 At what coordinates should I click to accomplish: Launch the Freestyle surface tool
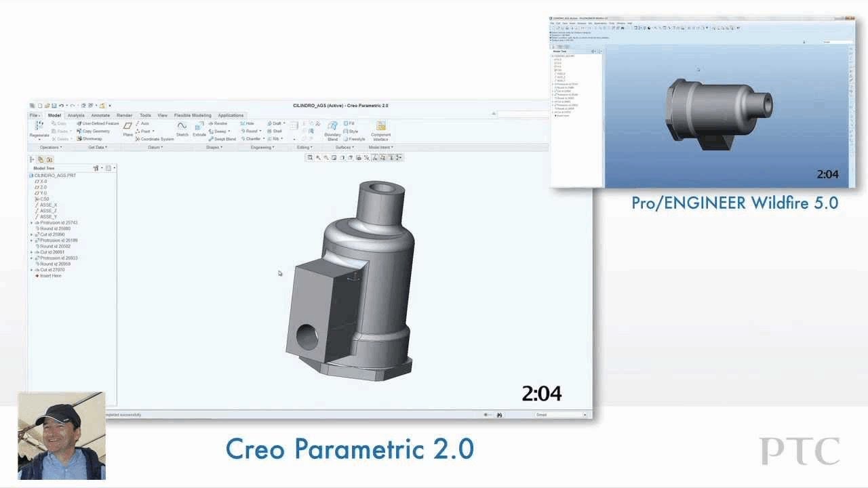coord(355,139)
